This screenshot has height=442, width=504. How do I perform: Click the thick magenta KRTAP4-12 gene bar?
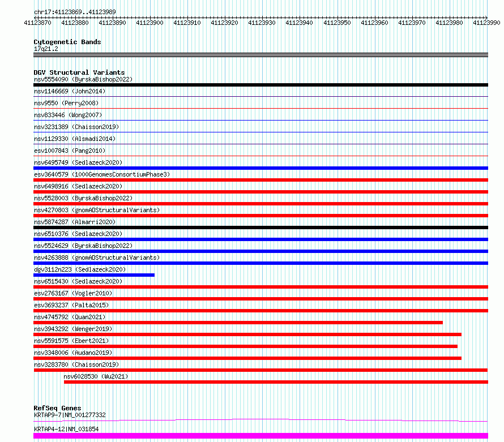(260, 436)
